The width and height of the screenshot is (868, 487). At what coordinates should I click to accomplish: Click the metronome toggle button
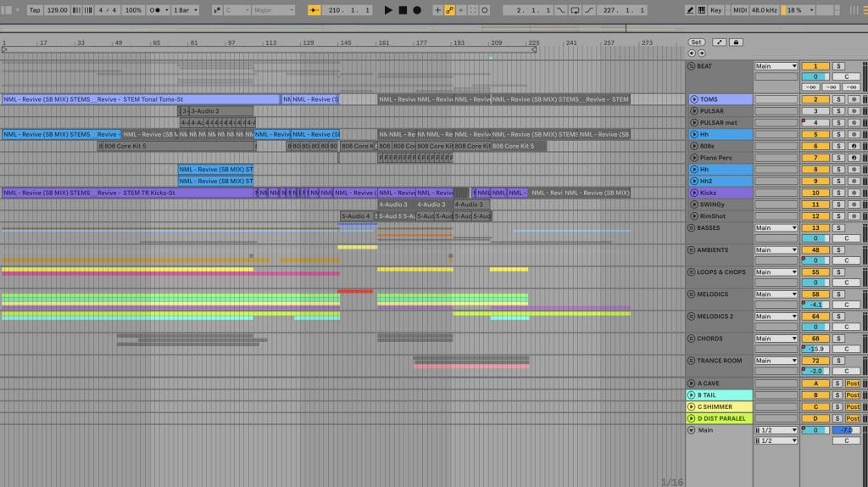coord(158,10)
